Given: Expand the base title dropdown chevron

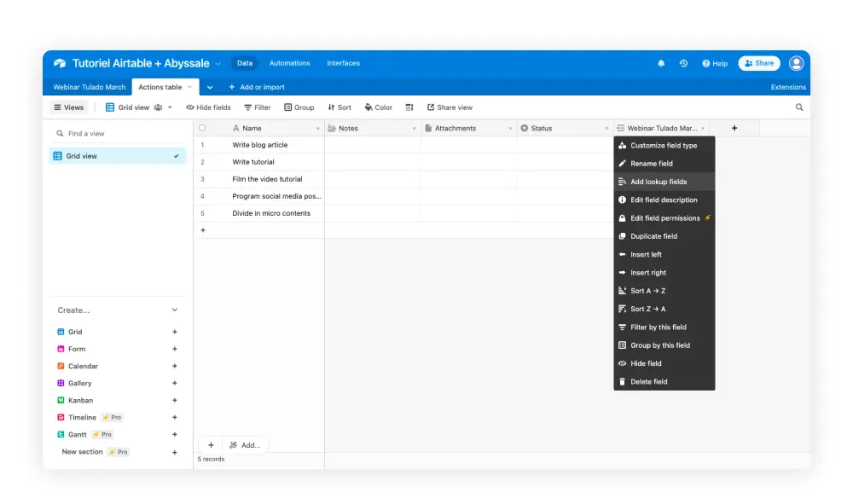Looking at the screenshot, I should pyautogui.click(x=218, y=64).
